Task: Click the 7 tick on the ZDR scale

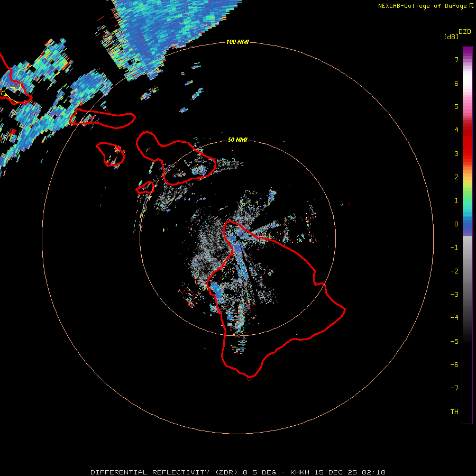Action: coord(456,59)
